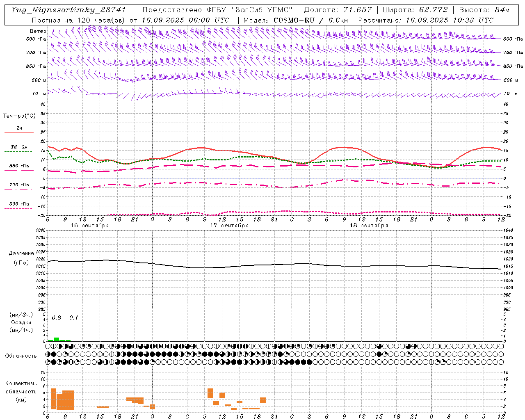Click the station name Yug_Nignesortimky_23741

tap(68, 10)
